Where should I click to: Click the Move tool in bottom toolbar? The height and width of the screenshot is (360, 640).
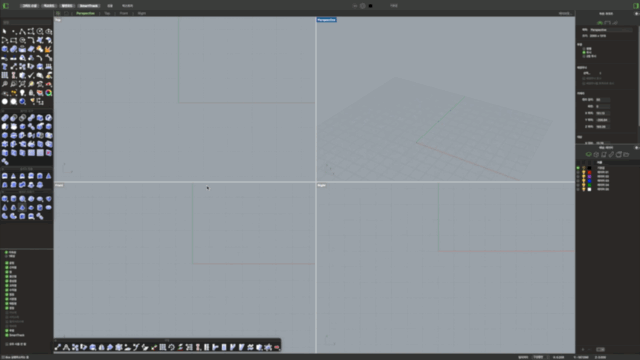click(58, 347)
